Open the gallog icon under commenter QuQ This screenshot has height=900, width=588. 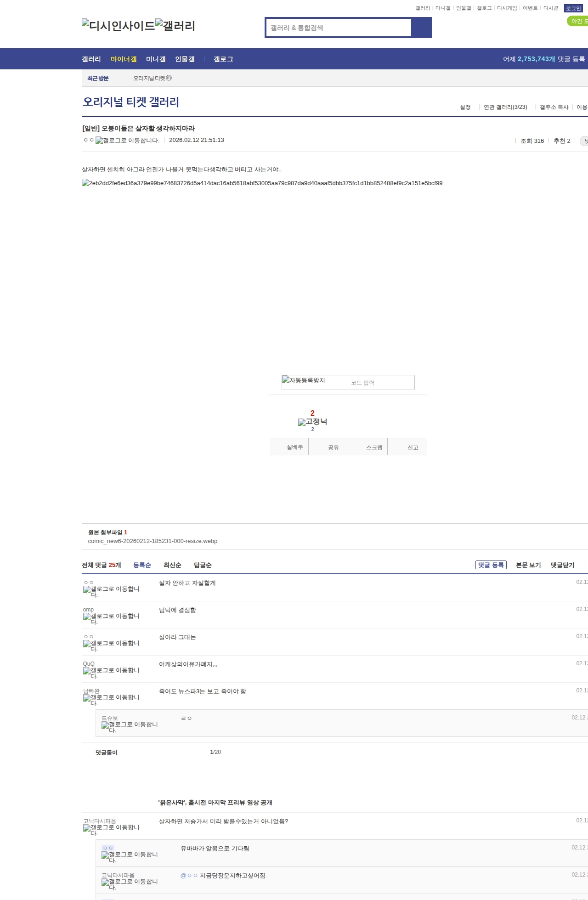[x=111, y=673]
